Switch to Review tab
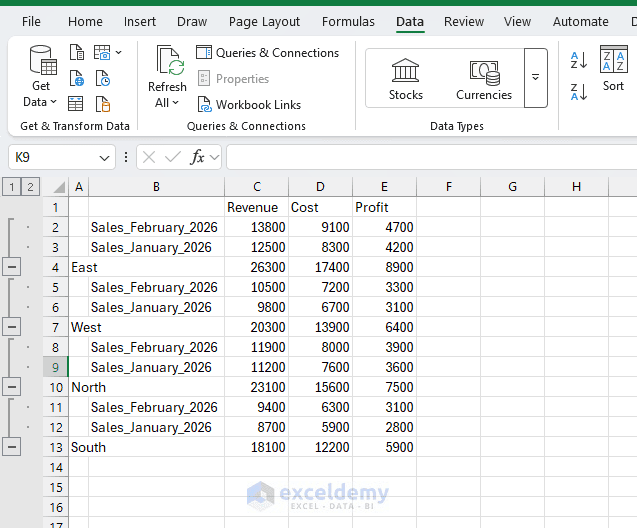The width and height of the screenshot is (637, 528). [464, 22]
